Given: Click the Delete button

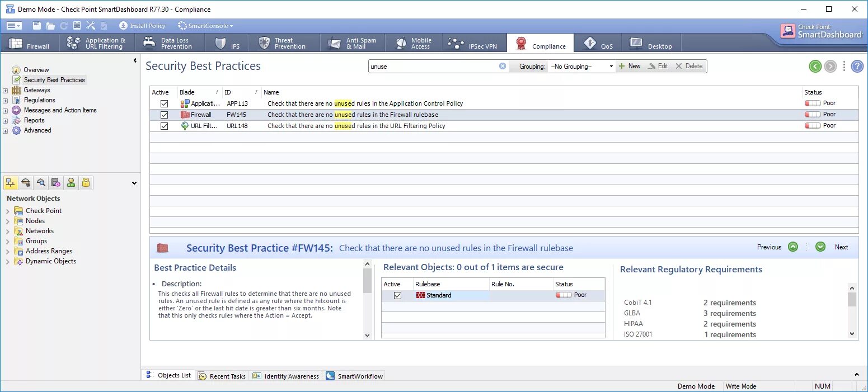Looking at the screenshot, I should 689,66.
